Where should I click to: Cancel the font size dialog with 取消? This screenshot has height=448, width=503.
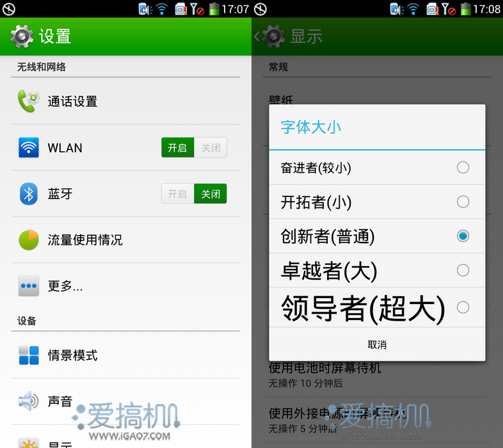pos(377,345)
